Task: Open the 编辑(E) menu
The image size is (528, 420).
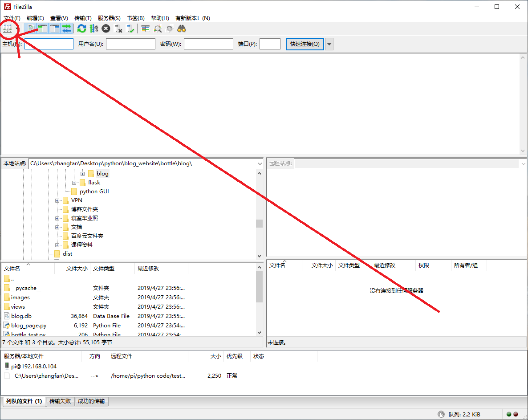Action: point(35,18)
